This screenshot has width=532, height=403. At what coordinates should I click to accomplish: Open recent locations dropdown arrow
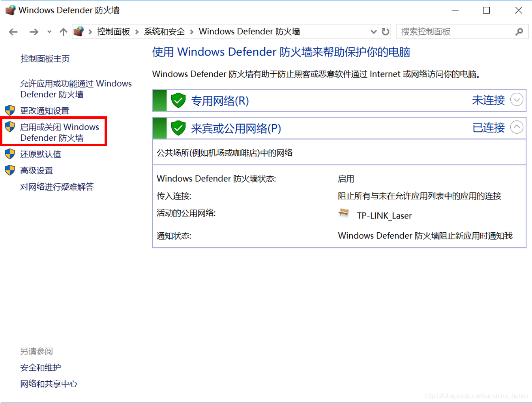49,32
